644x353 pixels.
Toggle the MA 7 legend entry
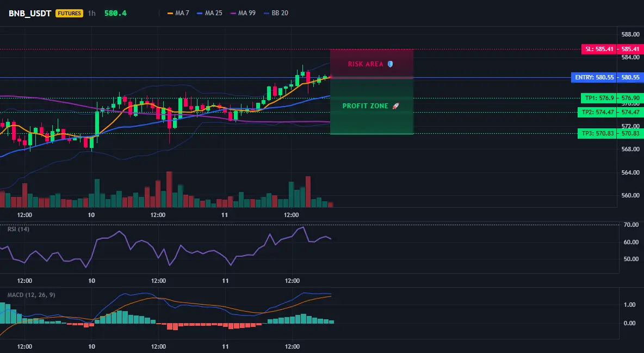click(x=178, y=13)
